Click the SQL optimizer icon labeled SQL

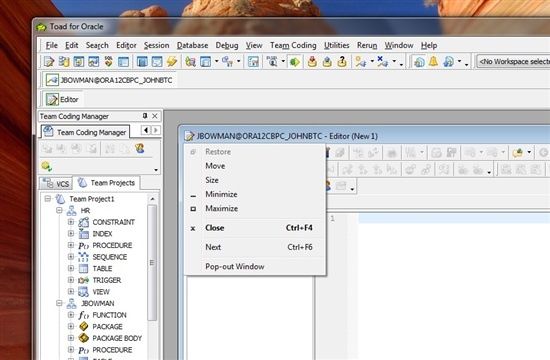(x=108, y=62)
